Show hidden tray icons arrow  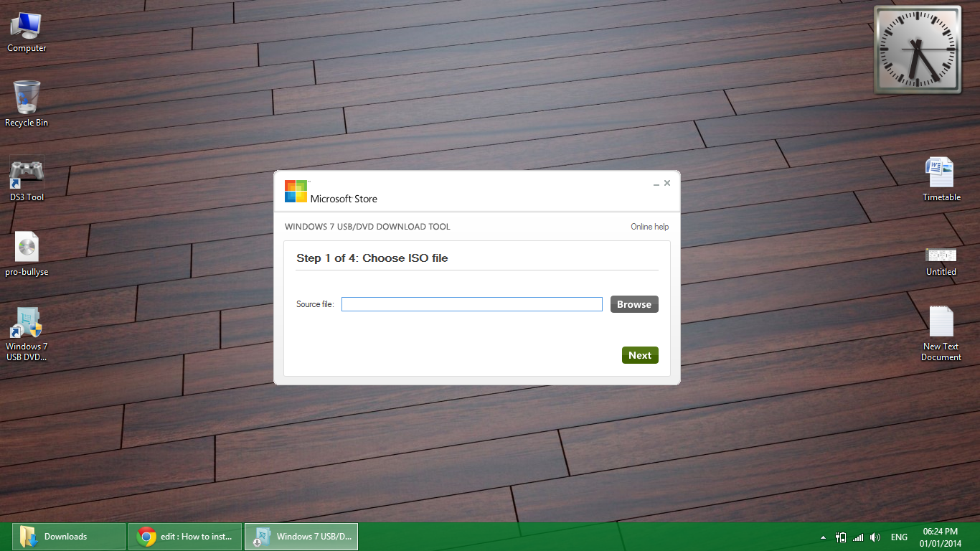(x=823, y=537)
